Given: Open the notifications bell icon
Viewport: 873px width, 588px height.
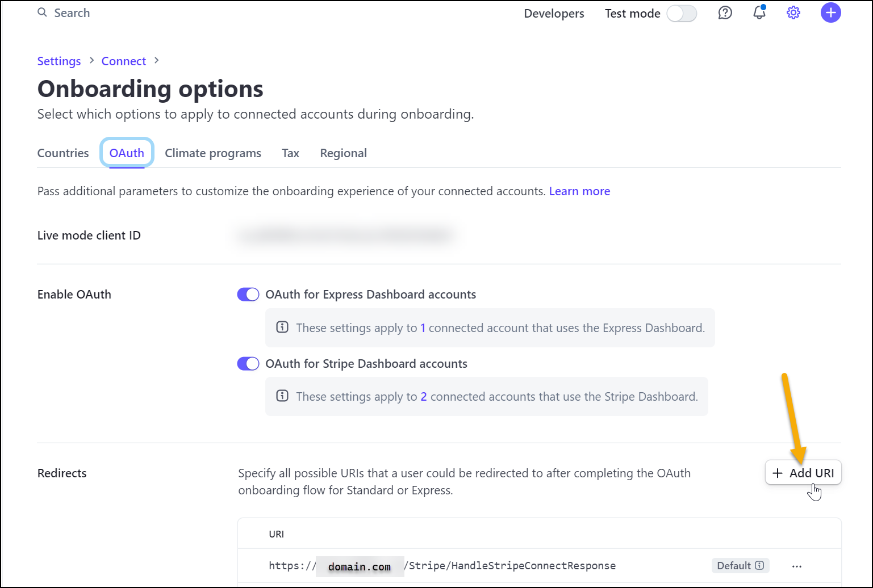Looking at the screenshot, I should (759, 12).
